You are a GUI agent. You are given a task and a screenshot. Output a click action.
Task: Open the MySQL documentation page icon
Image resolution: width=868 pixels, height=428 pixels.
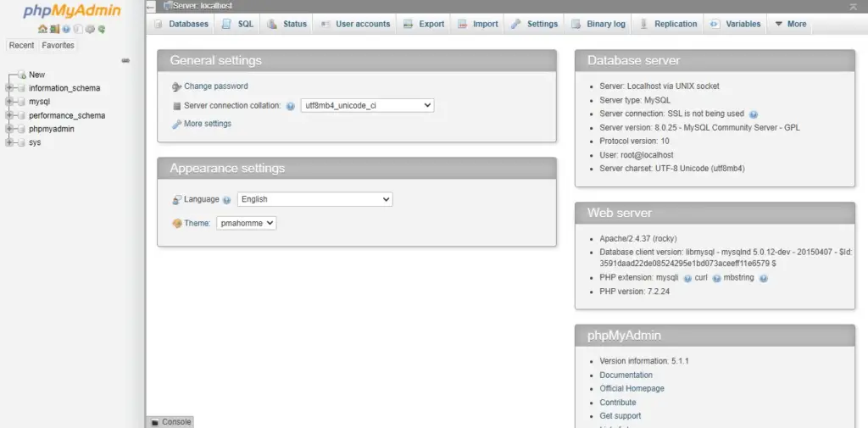click(x=78, y=30)
